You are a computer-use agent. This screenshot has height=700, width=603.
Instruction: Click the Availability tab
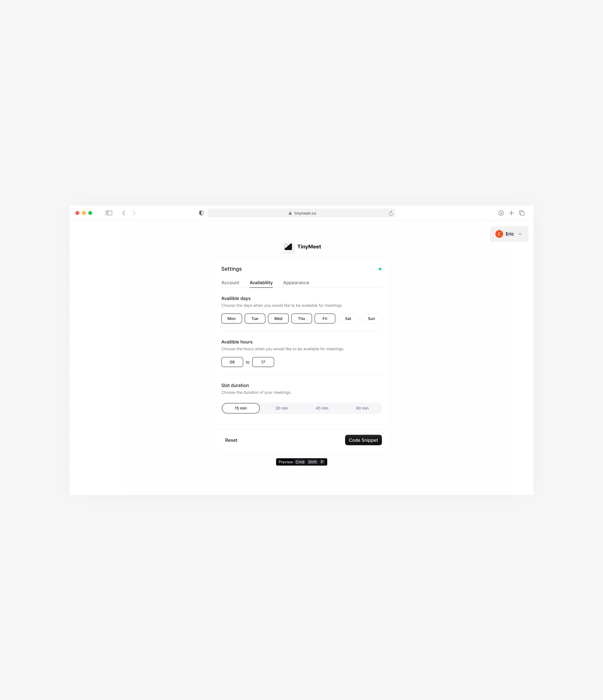(x=260, y=282)
